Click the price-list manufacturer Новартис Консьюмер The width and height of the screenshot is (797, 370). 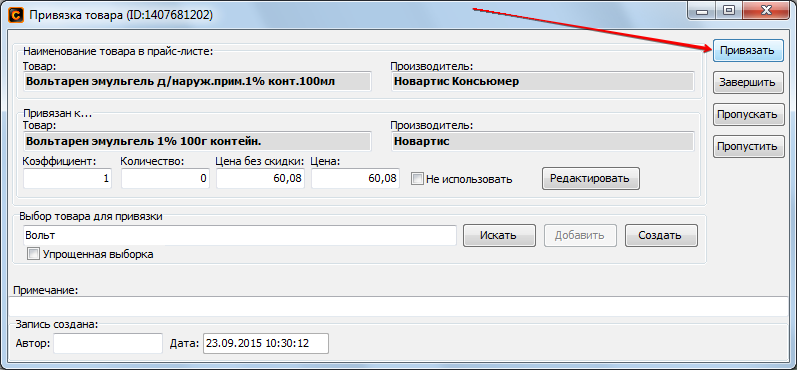543,81
